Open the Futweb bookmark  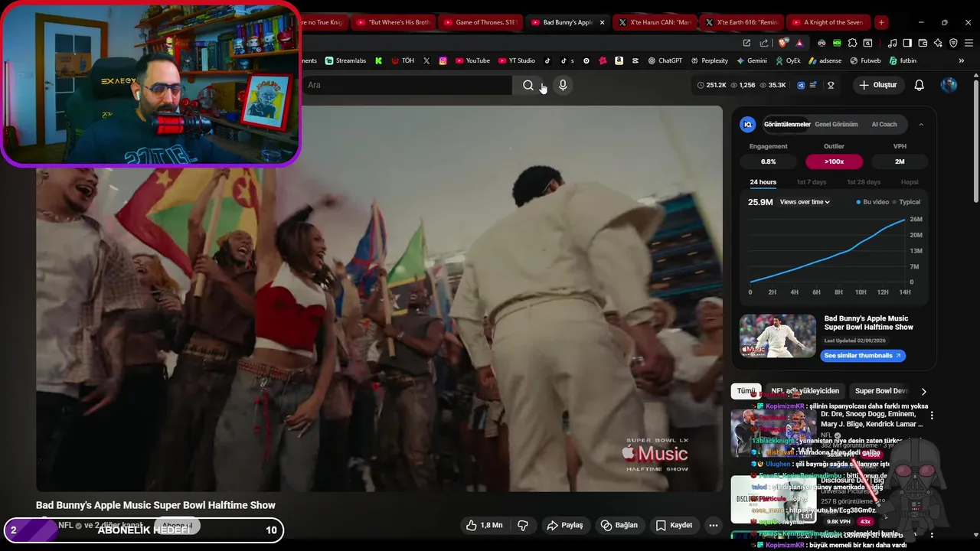point(865,60)
